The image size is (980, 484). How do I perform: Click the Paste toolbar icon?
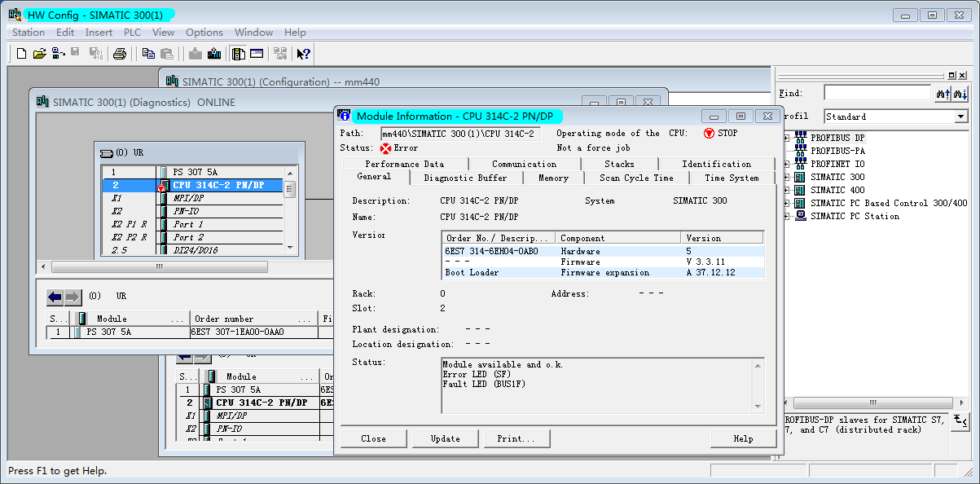tap(166, 54)
